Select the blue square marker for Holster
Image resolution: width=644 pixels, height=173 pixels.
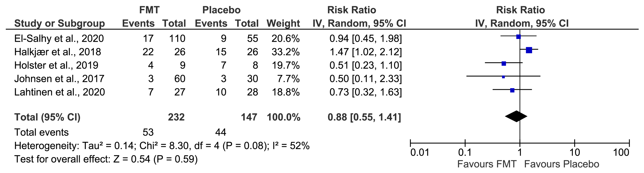[504, 64]
